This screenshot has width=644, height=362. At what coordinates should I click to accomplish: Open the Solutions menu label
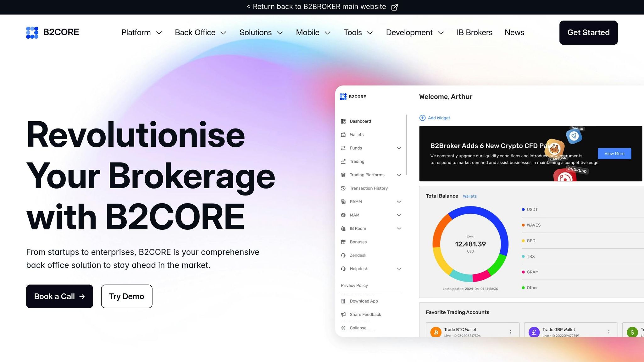[x=256, y=32]
